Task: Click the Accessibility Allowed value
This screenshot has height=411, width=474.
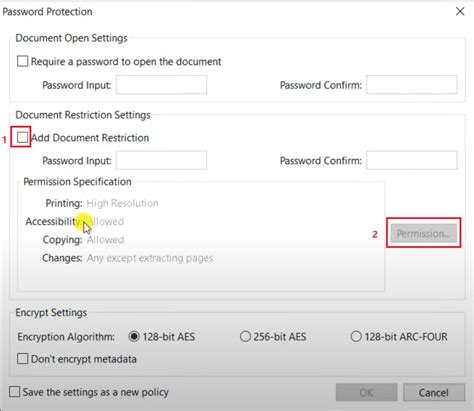Action: (105, 221)
